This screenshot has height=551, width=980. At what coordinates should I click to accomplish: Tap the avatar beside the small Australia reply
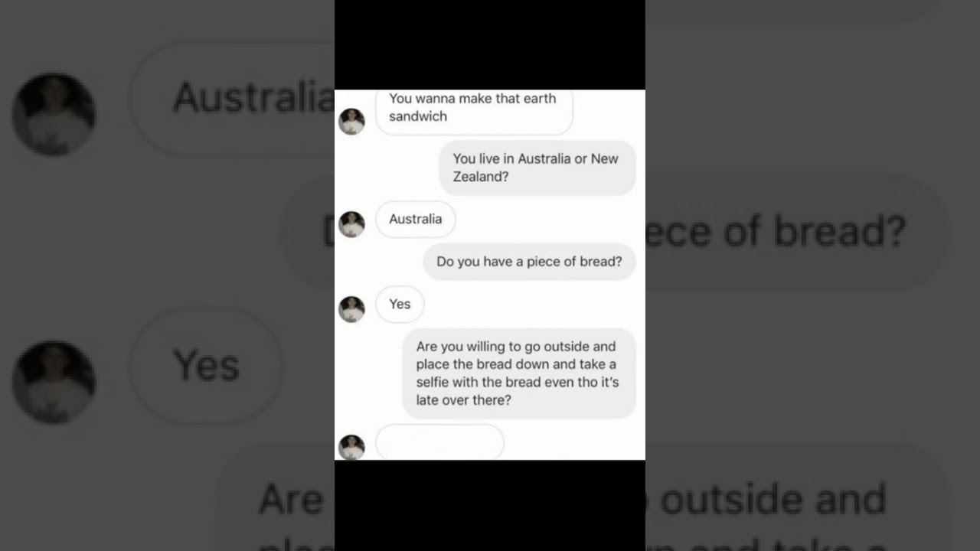(351, 224)
